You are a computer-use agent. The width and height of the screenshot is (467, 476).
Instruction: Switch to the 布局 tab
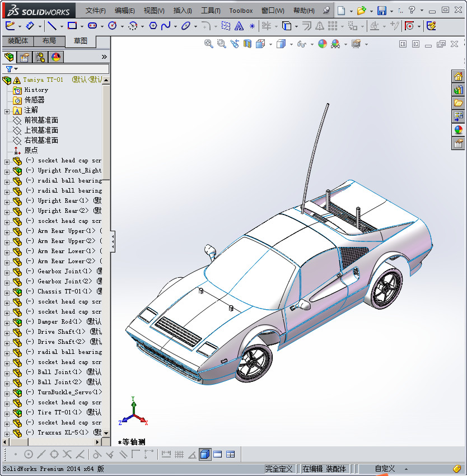pyautogui.click(x=49, y=41)
